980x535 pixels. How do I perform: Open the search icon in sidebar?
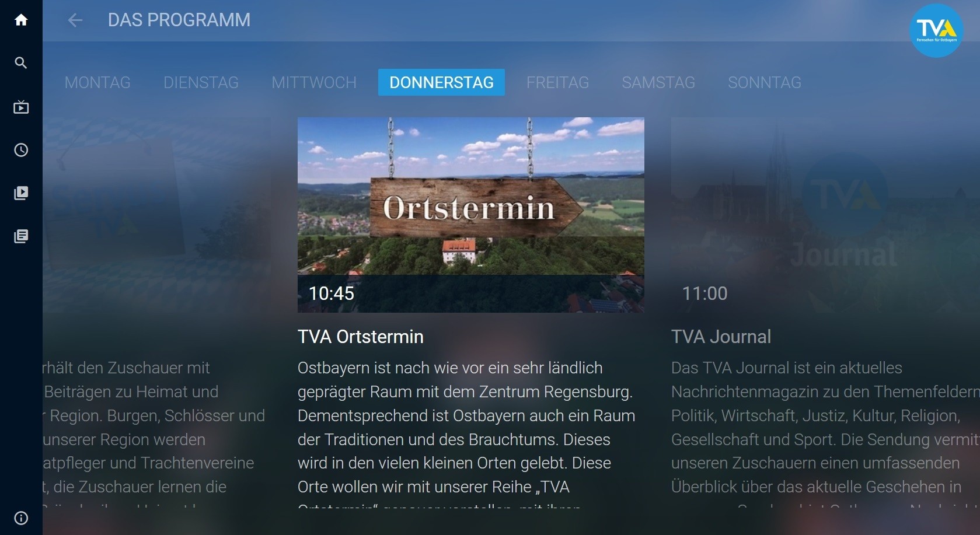[21, 62]
